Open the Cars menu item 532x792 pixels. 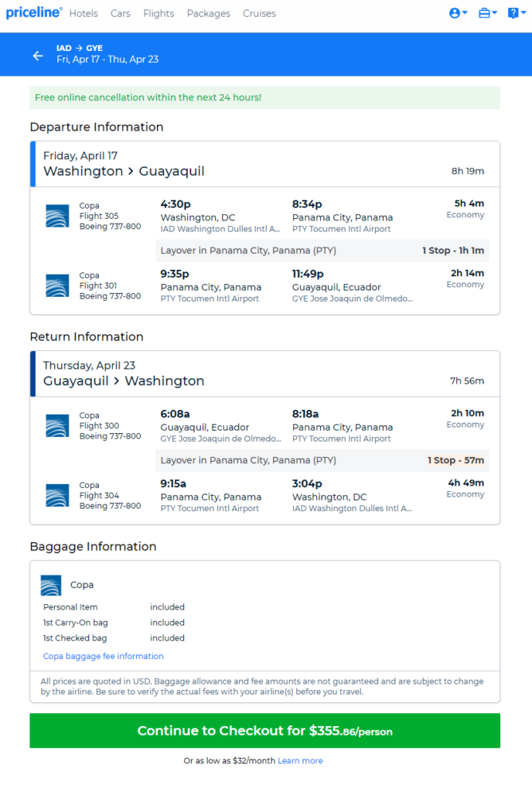(x=120, y=14)
